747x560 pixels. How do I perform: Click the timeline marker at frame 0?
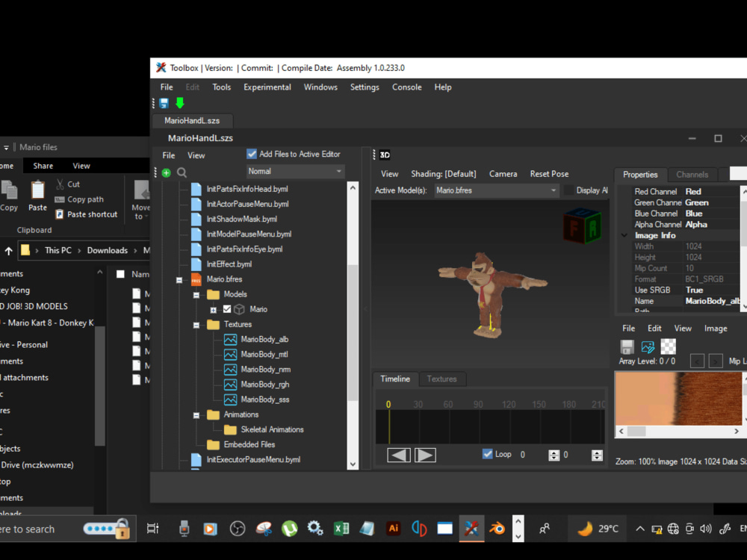388,405
